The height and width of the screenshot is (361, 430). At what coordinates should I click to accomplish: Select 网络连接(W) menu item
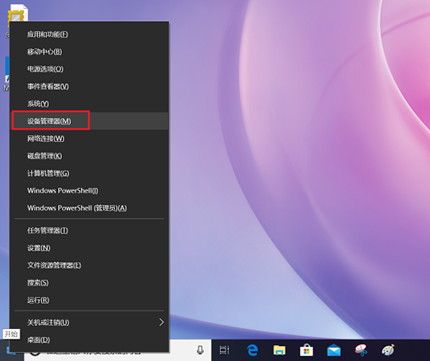pyautogui.click(x=90, y=138)
